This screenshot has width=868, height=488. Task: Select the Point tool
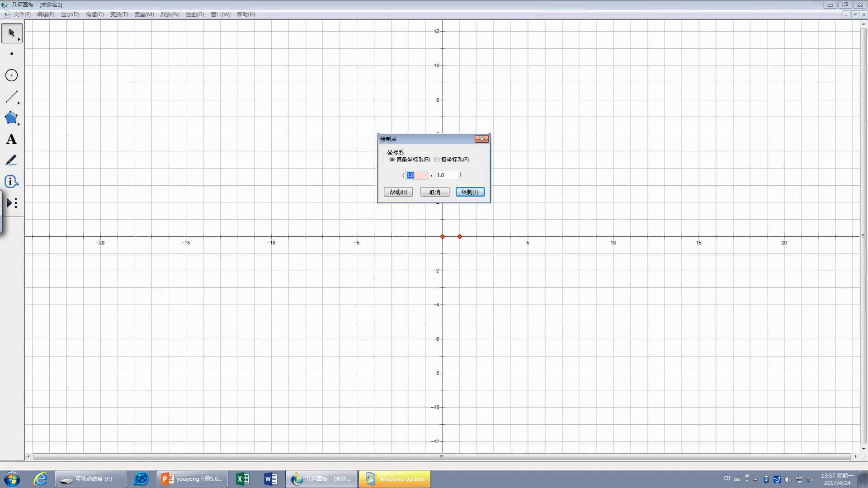pos(12,54)
